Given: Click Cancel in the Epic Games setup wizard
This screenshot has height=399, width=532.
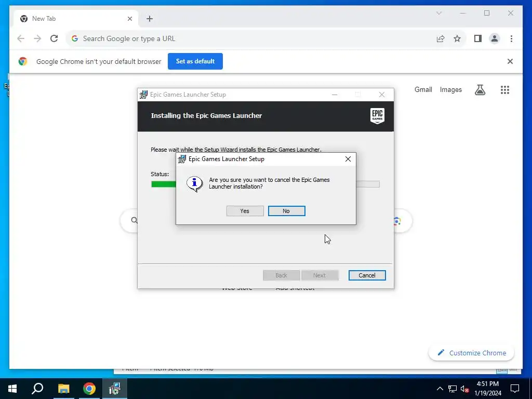Looking at the screenshot, I should [x=367, y=275].
